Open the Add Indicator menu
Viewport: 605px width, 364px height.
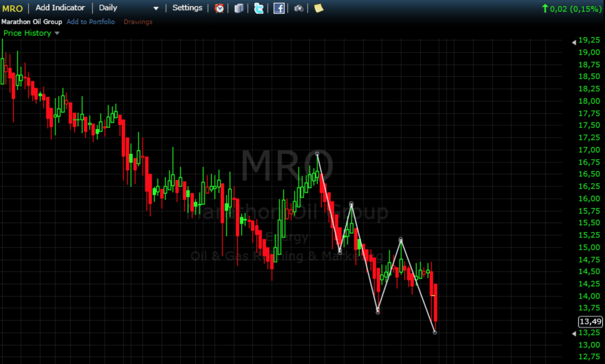click(60, 8)
